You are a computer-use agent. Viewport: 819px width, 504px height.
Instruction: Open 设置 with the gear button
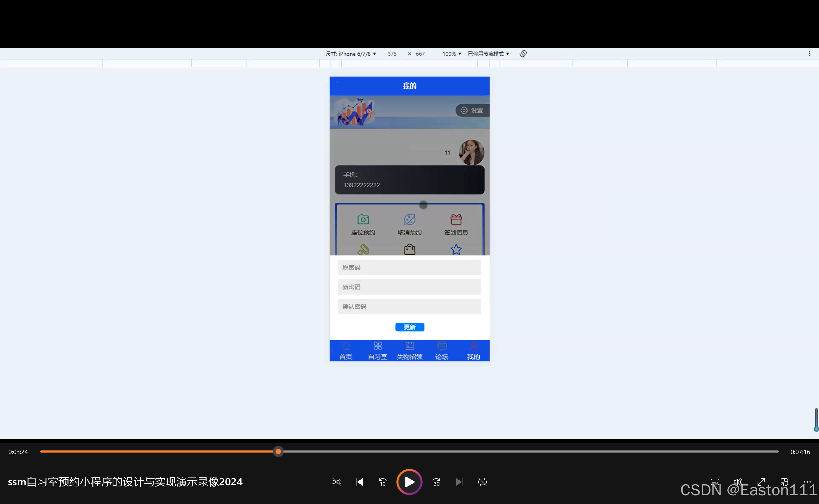(472, 110)
